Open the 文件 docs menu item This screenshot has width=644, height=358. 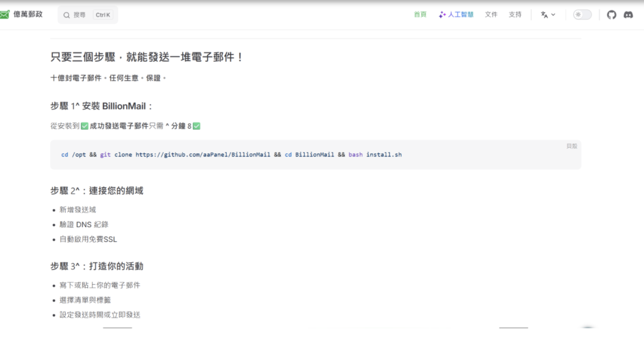point(491,14)
